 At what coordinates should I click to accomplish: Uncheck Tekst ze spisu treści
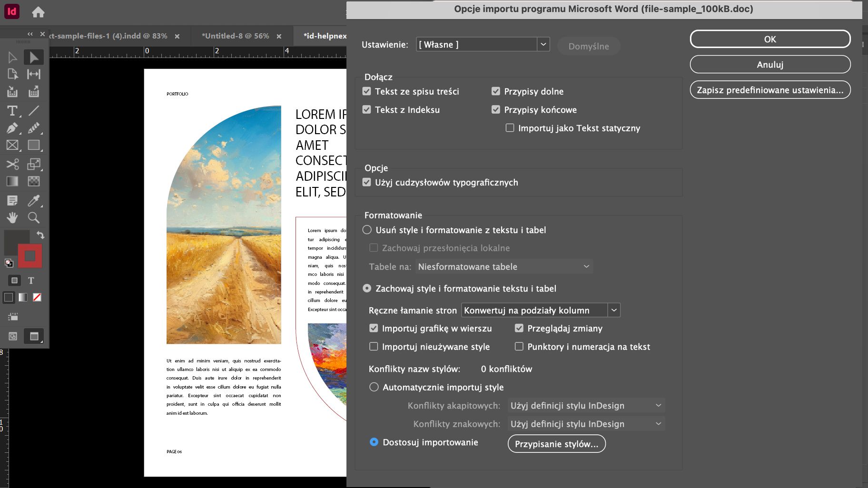click(x=366, y=91)
